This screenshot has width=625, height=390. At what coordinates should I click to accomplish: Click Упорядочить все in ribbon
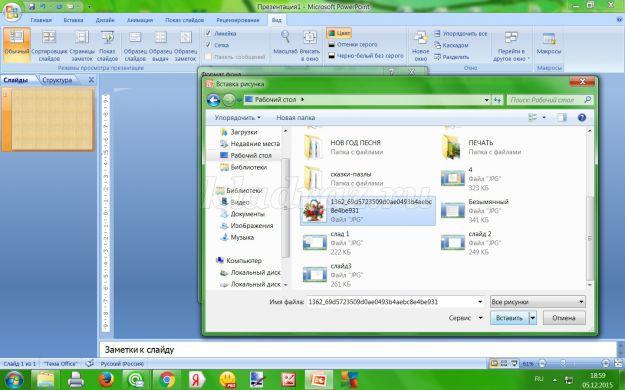[x=461, y=34]
